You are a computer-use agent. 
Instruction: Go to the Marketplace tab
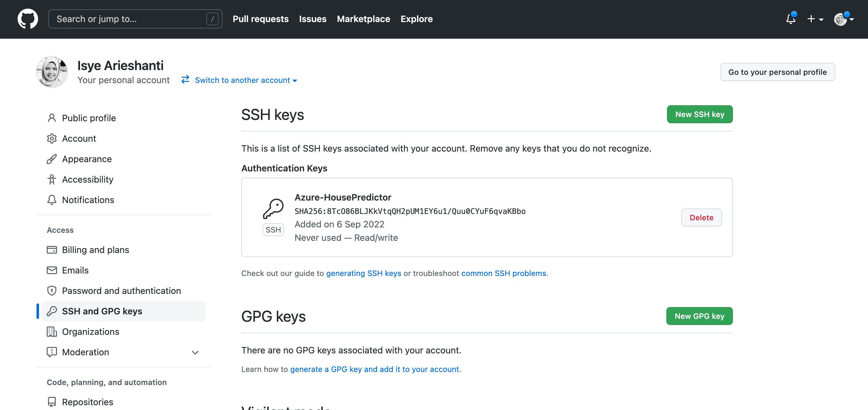click(364, 19)
